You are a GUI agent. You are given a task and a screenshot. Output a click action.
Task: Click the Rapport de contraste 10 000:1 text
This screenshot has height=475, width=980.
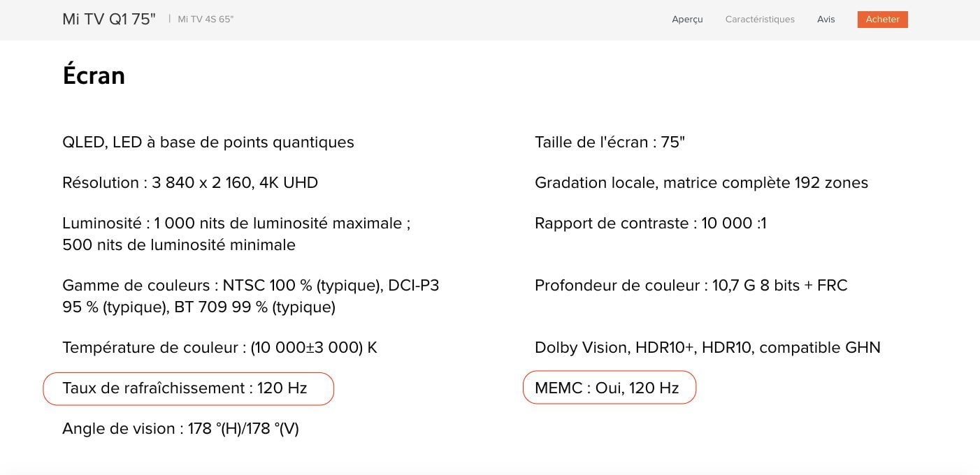click(650, 224)
